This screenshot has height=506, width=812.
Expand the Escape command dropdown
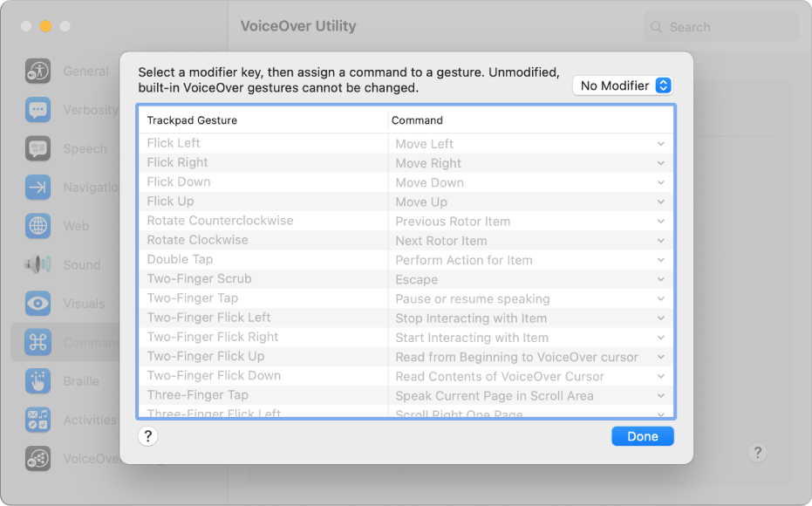coord(660,279)
